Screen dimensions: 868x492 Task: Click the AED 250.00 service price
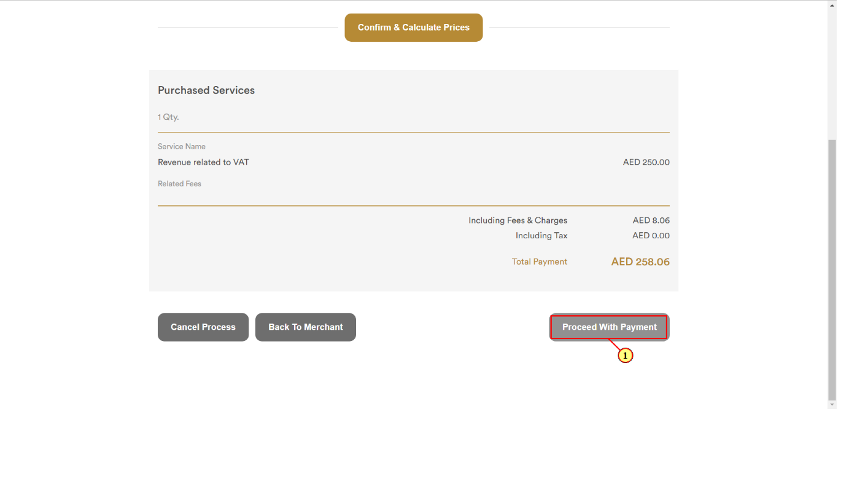[x=646, y=162]
